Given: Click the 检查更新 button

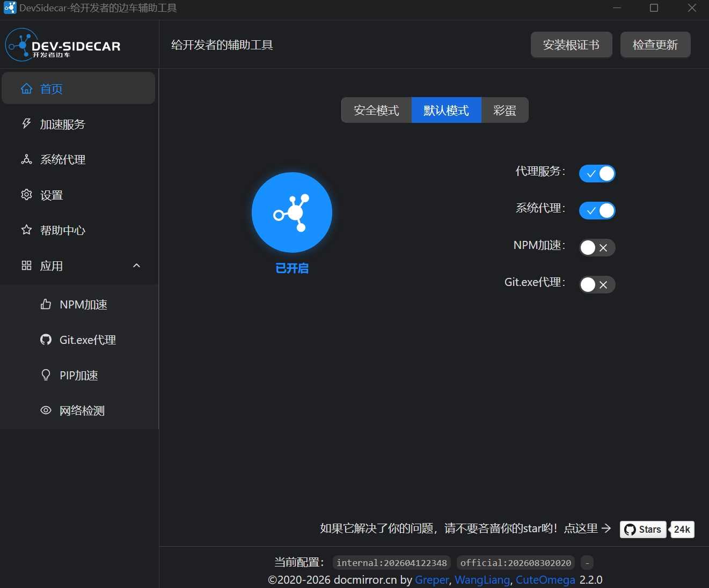Looking at the screenshot, I should pos(655,45).
